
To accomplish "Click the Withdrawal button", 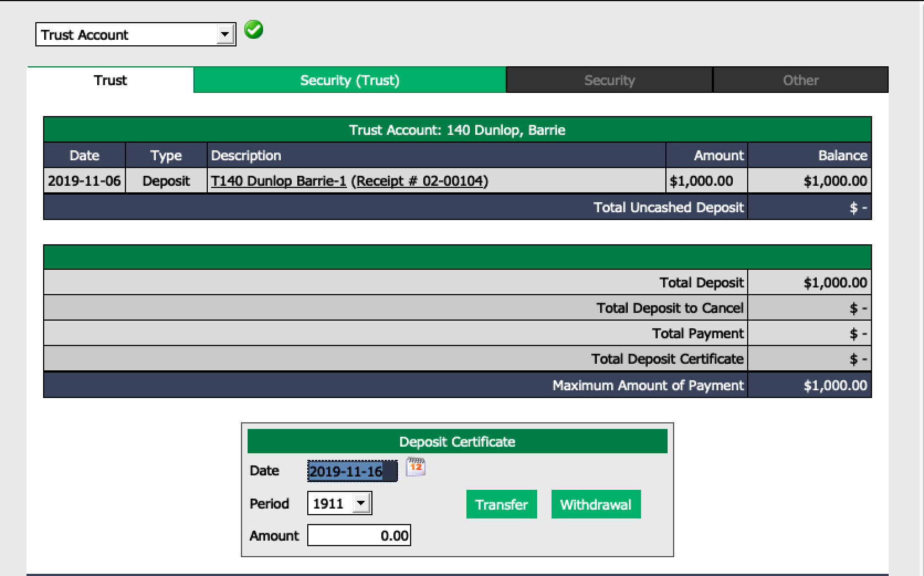I will tap(596, 504).
